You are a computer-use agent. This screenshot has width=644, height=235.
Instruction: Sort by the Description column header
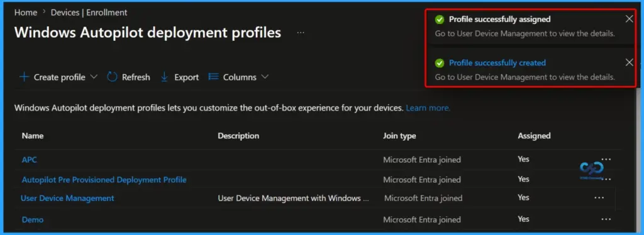238,136
